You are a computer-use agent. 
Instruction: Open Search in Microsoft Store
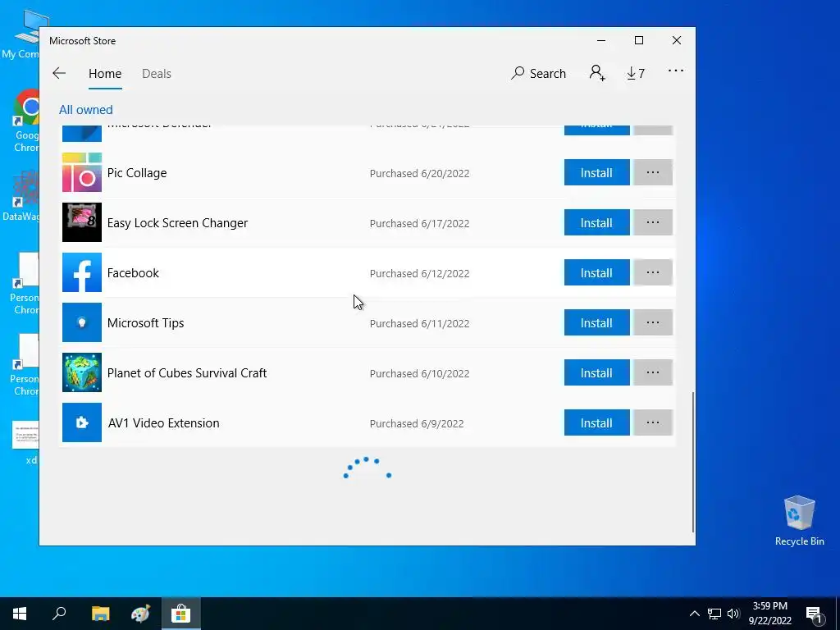(538, 73)
